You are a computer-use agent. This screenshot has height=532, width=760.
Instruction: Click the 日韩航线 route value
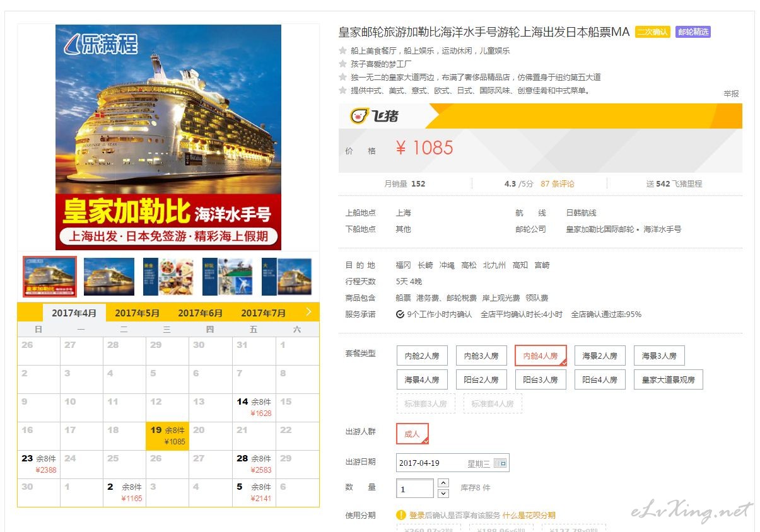coord(581,212)
